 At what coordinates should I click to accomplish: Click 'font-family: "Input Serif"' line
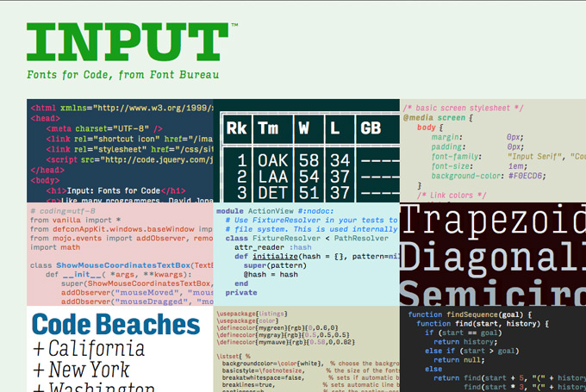(508, 156)
